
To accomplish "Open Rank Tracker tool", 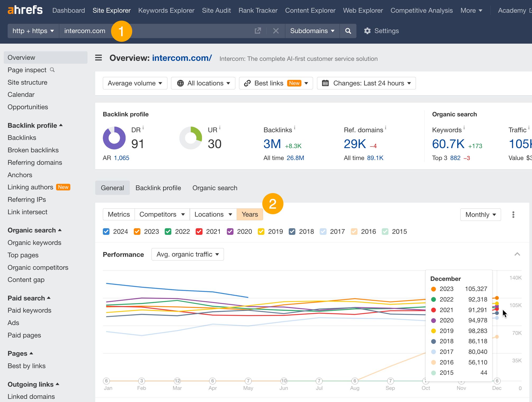I will (258, 11).
